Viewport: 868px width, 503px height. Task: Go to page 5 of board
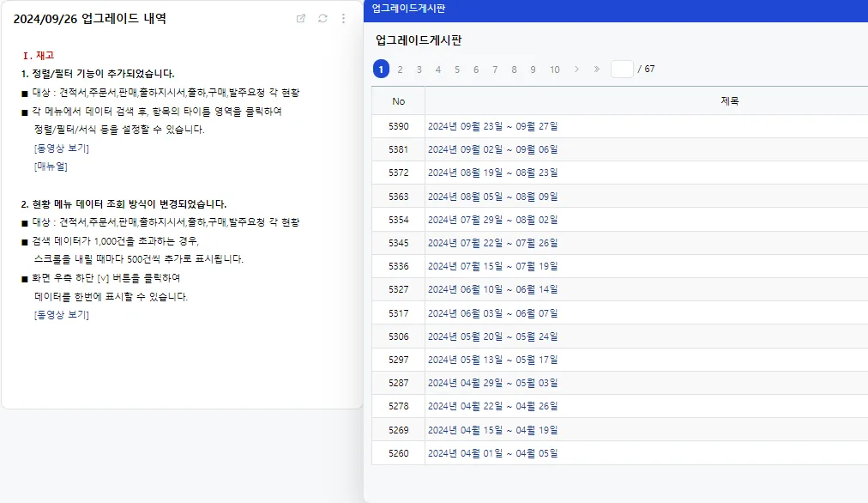456,70
